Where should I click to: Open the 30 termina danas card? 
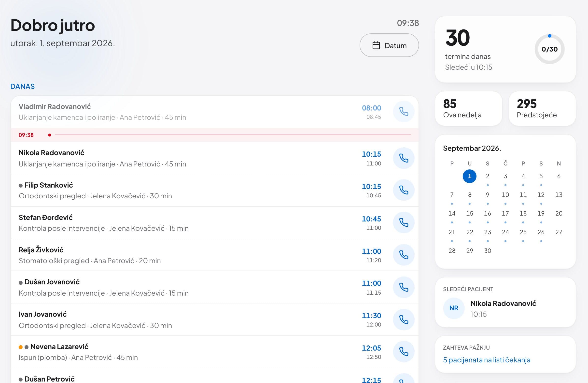click(505, 49)
